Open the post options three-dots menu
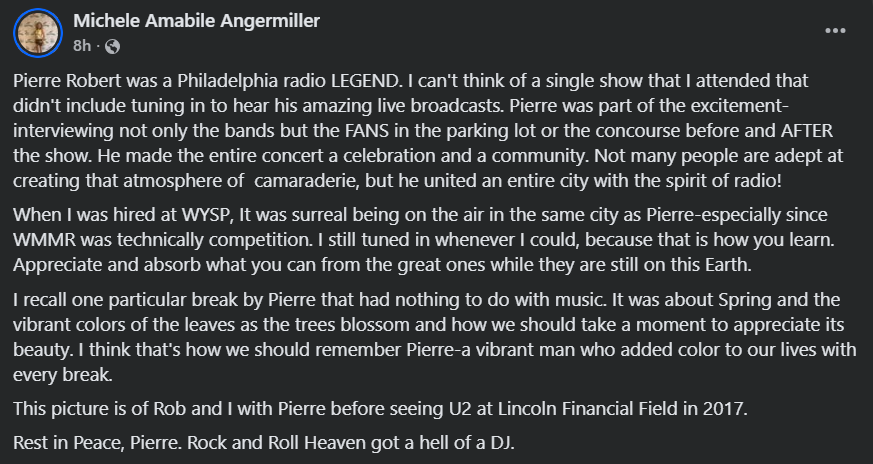This screenshot has height=464, width=873. pyautogui.click(x=835, y=31)
